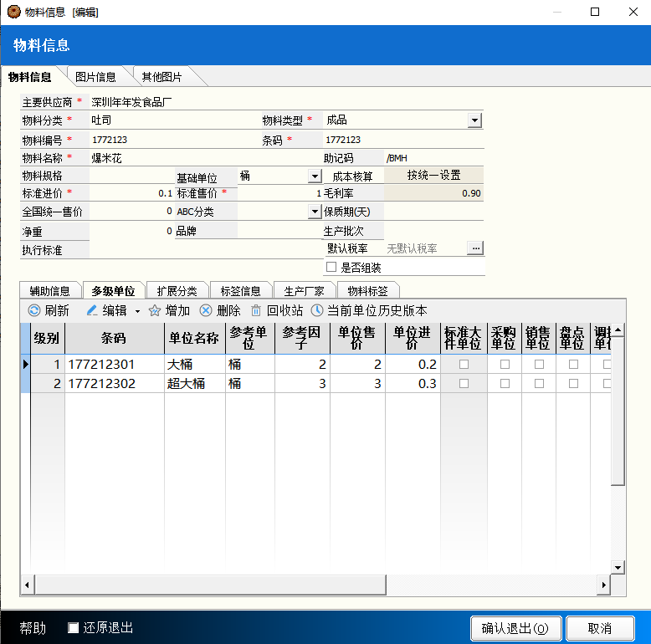Click the 条码 column header
The width and height of the screenshot is (651, 644).
(x=115, y=338)
